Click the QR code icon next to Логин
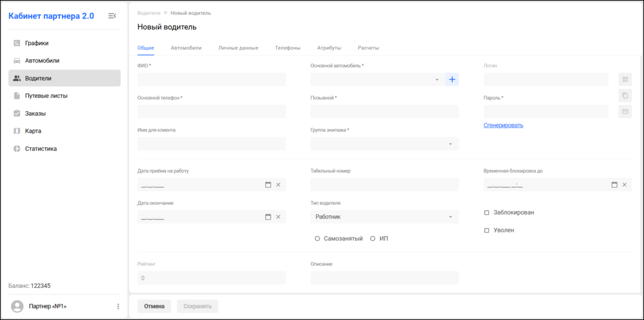Screen dimensions: 644x320 pyautogui.click(x=625, y=79)
